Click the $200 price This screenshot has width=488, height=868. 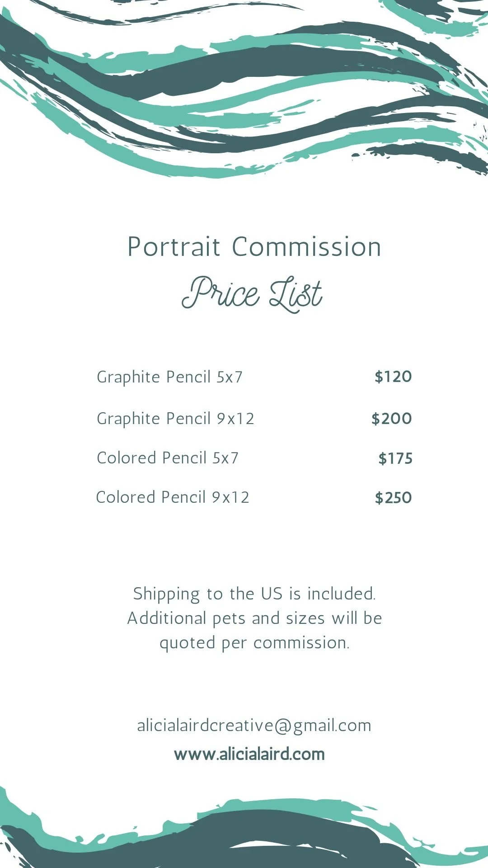point(391,419)
